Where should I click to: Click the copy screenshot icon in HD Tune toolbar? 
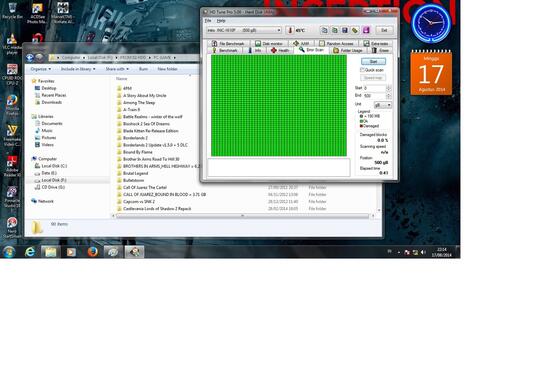point(334,30)
